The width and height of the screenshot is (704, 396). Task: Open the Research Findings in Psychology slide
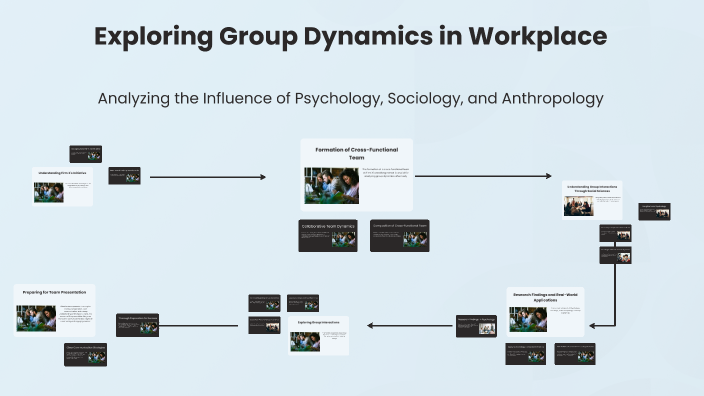(476, 326)
